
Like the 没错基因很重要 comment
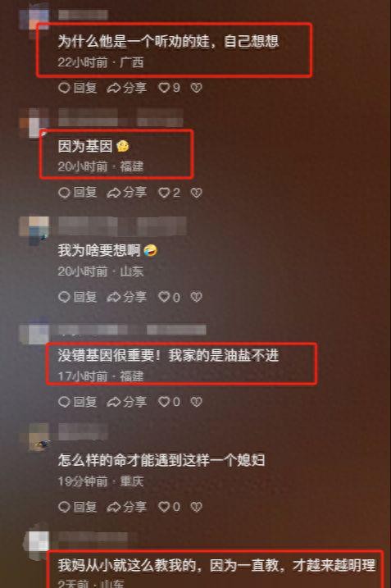[169, 402]
